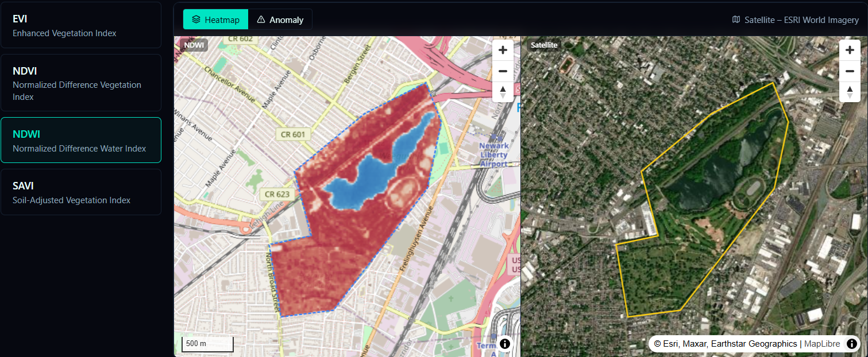Screen dimensions: 868x357
Task: Click the Heatmap layers icon
Action: point(196,20)
